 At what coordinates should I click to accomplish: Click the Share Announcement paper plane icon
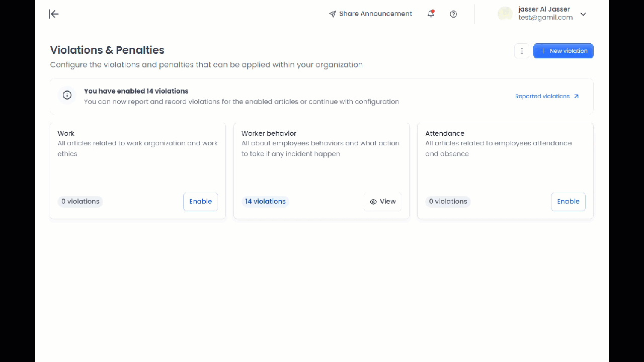(332, 14)
